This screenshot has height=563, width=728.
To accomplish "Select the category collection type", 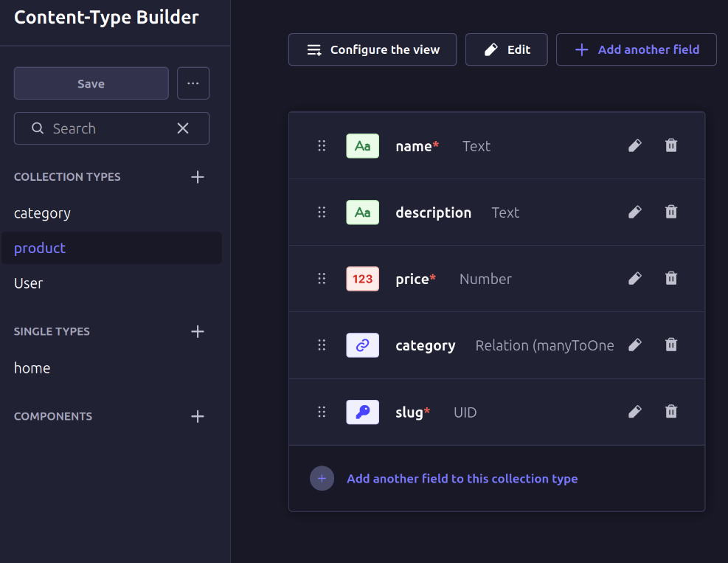I will [43, 213].
